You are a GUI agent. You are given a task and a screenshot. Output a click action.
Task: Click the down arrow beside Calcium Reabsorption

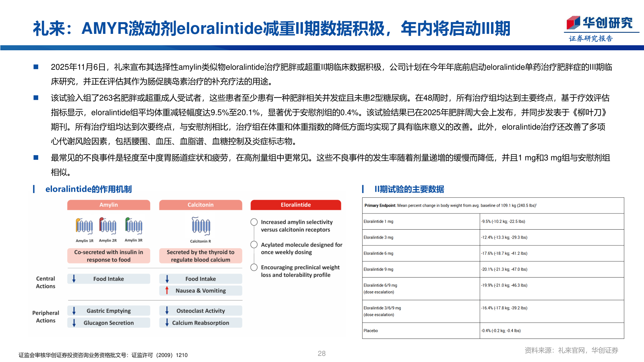pyautogui.click(x=167, y=322)
